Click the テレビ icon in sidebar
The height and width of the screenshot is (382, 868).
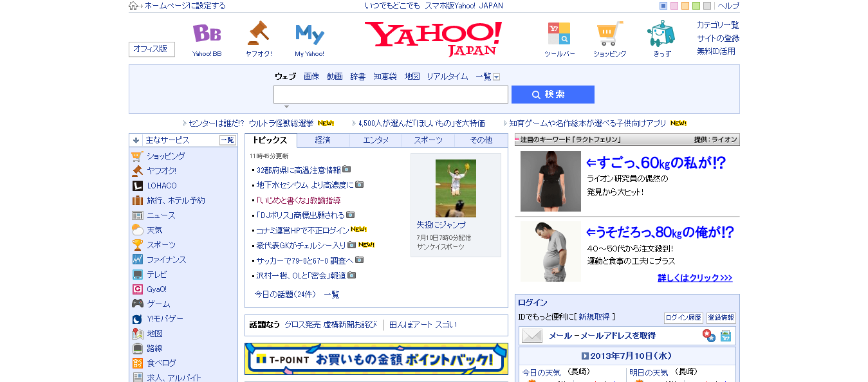(137, 275)
